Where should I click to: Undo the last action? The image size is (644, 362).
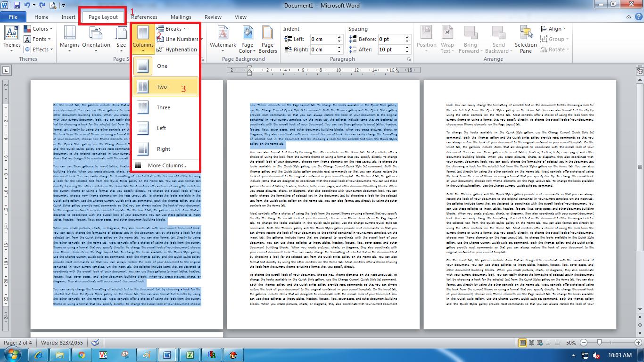(x=27, y=6)
